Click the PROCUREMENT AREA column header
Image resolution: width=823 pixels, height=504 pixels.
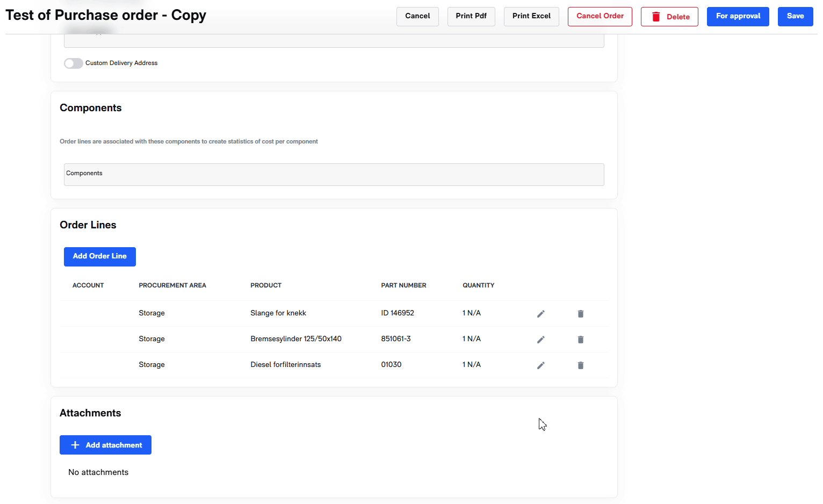pos(172,285)
